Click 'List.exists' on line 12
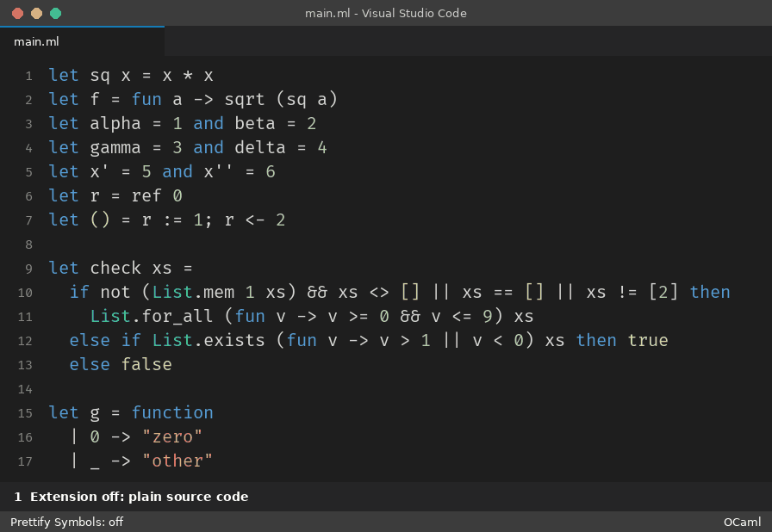 [209, 340]
